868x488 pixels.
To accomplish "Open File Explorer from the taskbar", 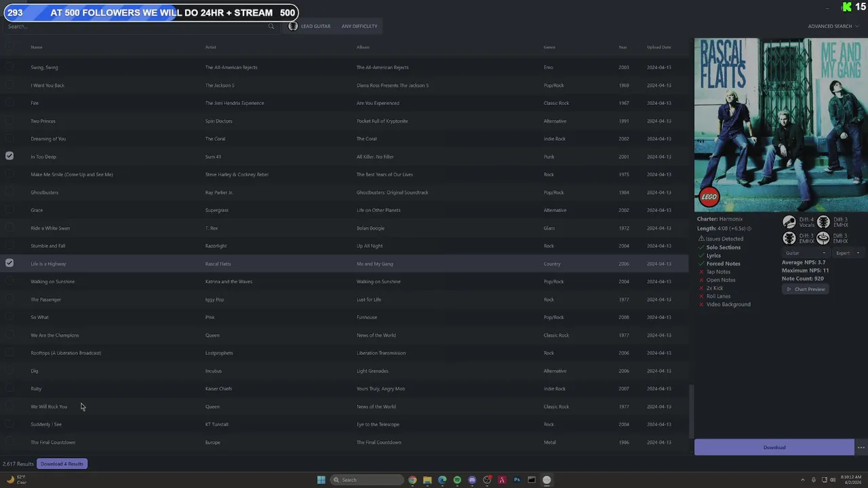I will (427, 480).
